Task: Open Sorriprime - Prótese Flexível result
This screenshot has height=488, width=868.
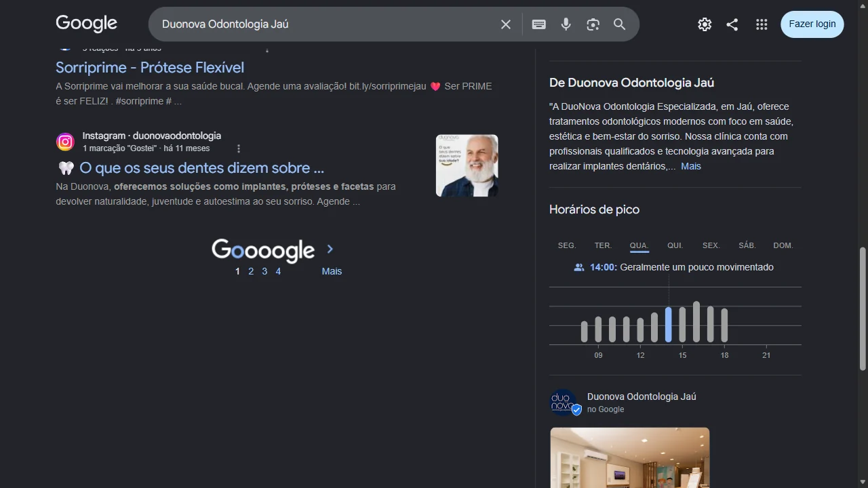Action: point(150,67)
